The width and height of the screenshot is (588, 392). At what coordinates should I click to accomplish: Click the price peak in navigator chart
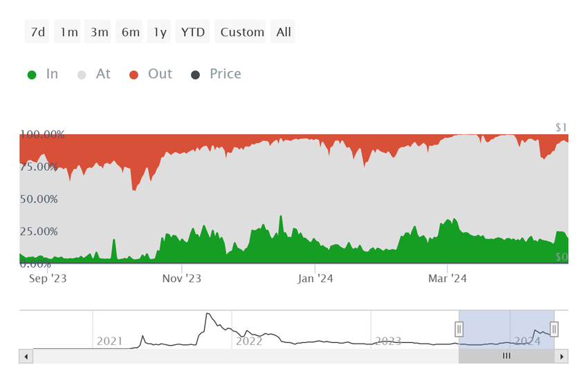click(208, 314)
